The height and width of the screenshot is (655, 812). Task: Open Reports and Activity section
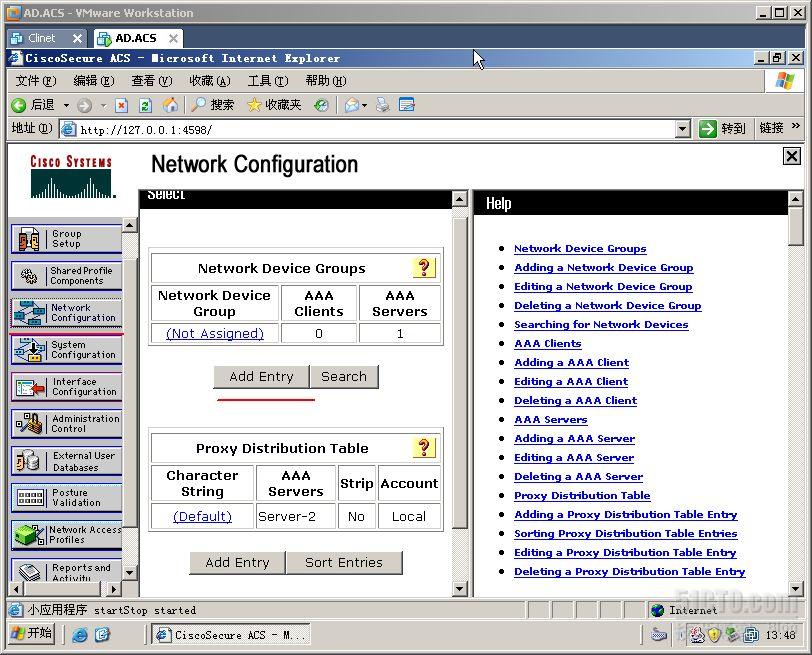coord(66,570)
